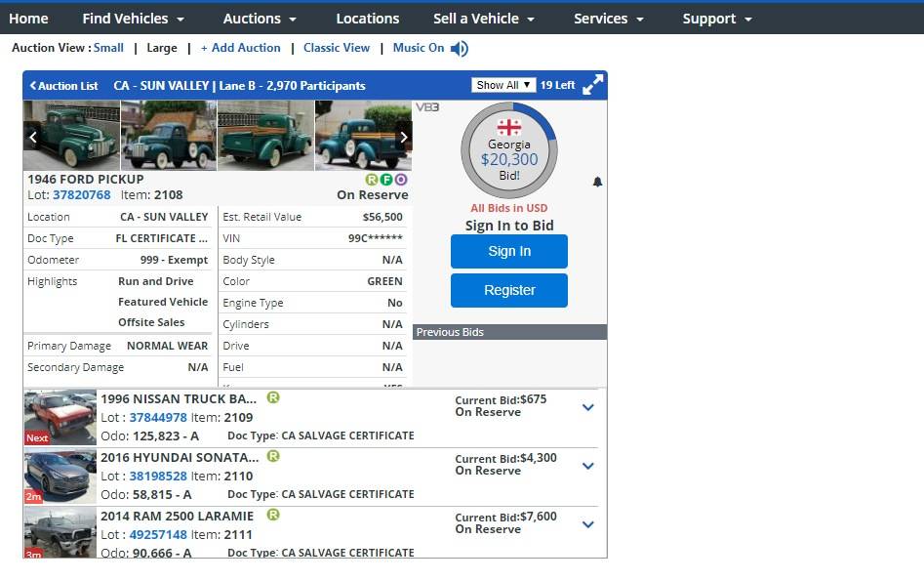924x581 pixels.
Task: Show previous vehicle photo arrow
Action: [x=33, y=138]
